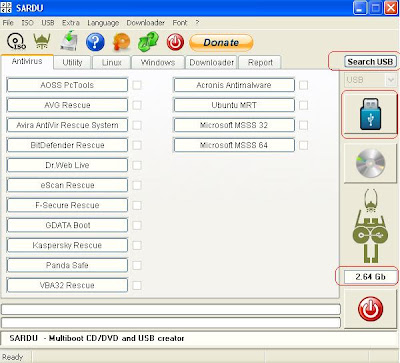Viewport: 400px width, 363px height.
Task: Click the 'SARDU - Multiboot CD/DVD and USB creator' text
Action: click(97, 338)
